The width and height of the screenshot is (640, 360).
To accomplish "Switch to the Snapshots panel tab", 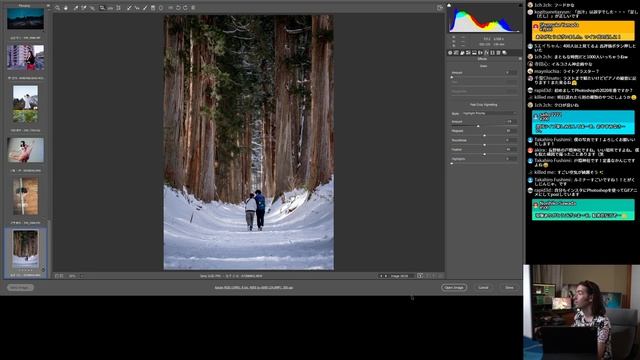I will (504, 53).
